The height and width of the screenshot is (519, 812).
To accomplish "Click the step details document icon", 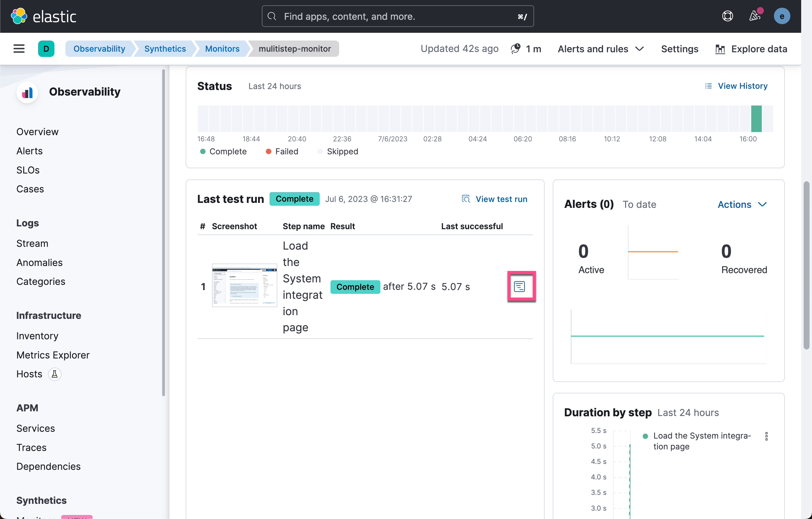I will [519, 286].
